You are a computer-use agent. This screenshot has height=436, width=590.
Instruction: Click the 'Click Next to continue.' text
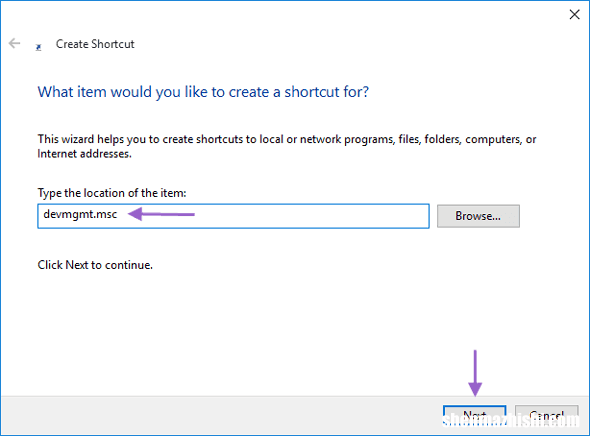click(x=95, y=265)
